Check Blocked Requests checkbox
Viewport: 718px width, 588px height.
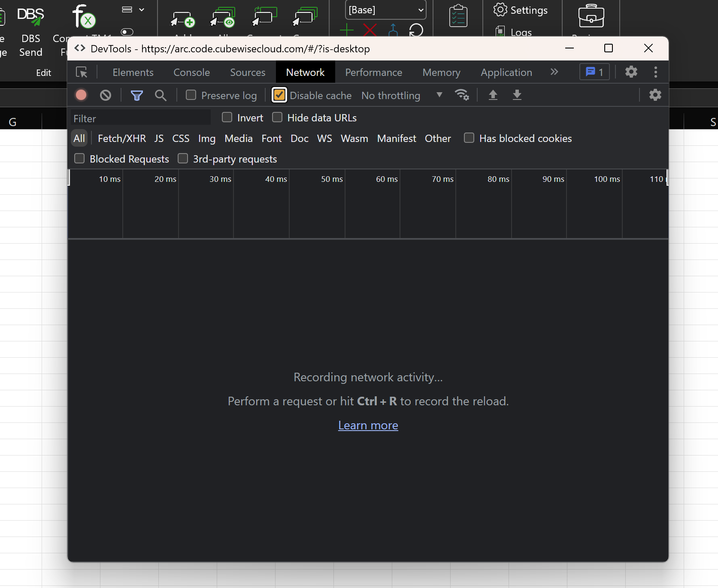pyautogui.click(x=79, y=158)
